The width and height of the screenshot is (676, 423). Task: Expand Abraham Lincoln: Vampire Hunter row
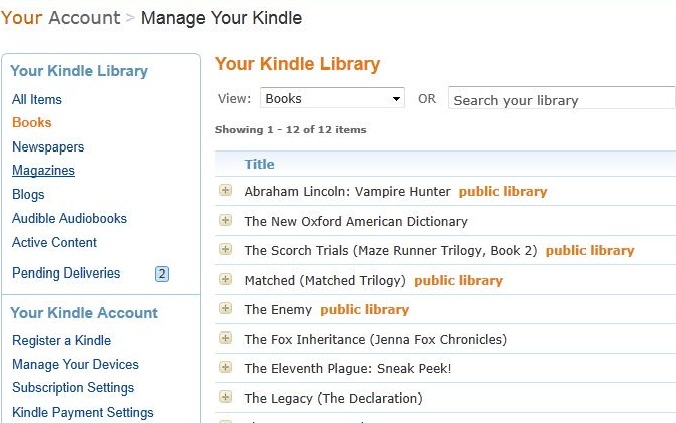click(225, 190)
